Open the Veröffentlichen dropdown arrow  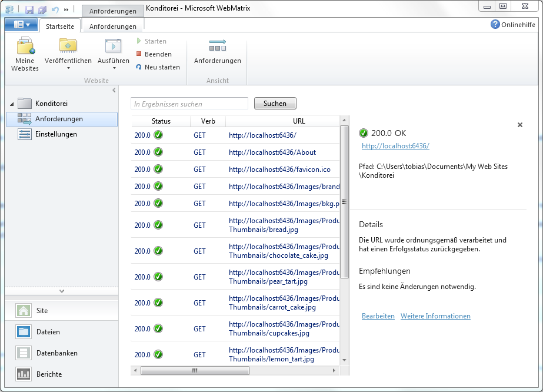click(x=68, y=68)
